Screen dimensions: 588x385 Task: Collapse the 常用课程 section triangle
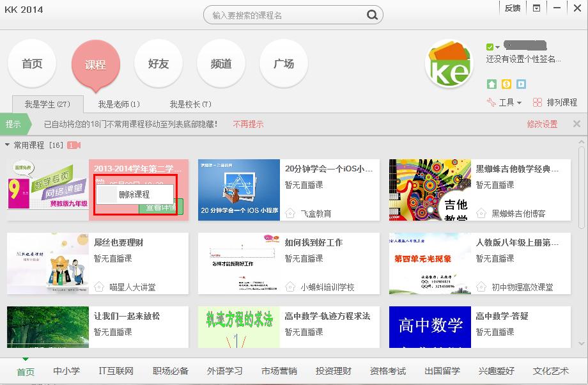[x=7, y=145]
